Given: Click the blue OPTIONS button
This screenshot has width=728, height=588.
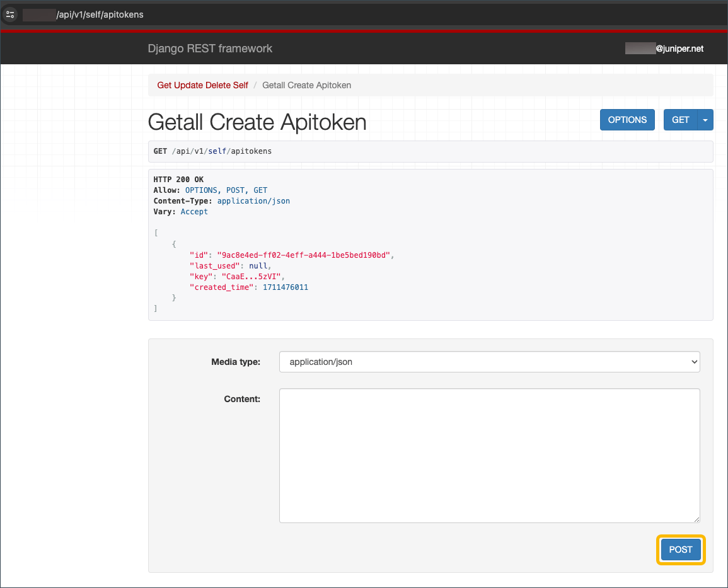Looking at the screenshot, I should (627, 120).
